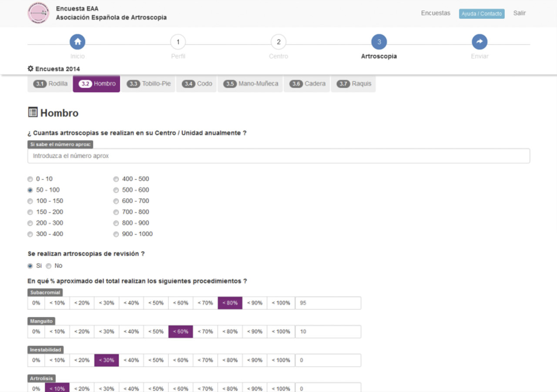Click the home Inicio step icon
Screen dimensions: 557x392
[x=77, y=42]
